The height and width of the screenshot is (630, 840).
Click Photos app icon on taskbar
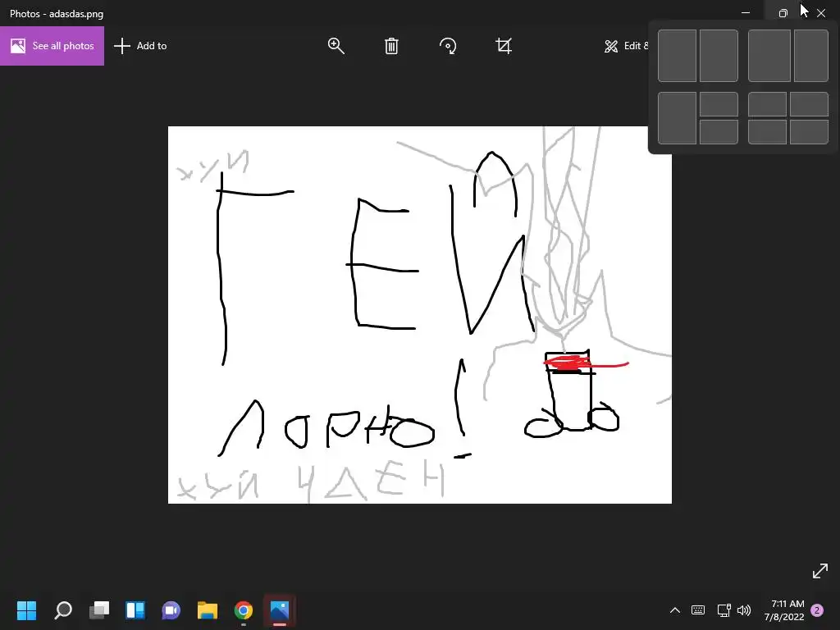point(280,610)
